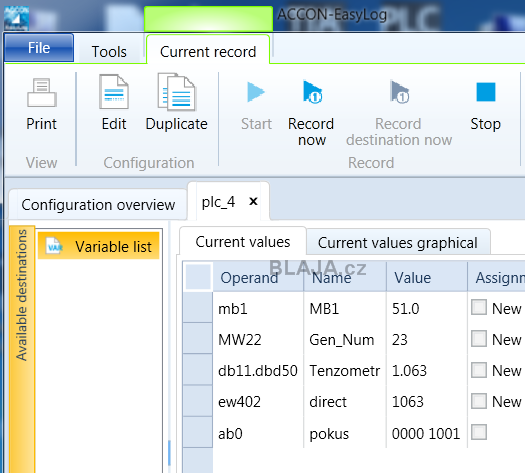The width and height of the screenshot is (525, 473).
Task: Switch to the Tools ribbon tab
Action: coord(109,52)
